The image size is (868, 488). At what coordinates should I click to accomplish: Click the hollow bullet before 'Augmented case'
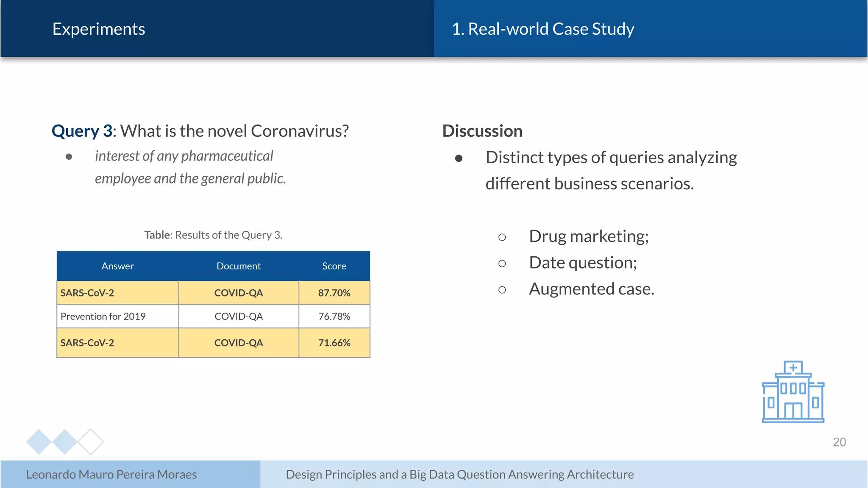tap(502, 290)
